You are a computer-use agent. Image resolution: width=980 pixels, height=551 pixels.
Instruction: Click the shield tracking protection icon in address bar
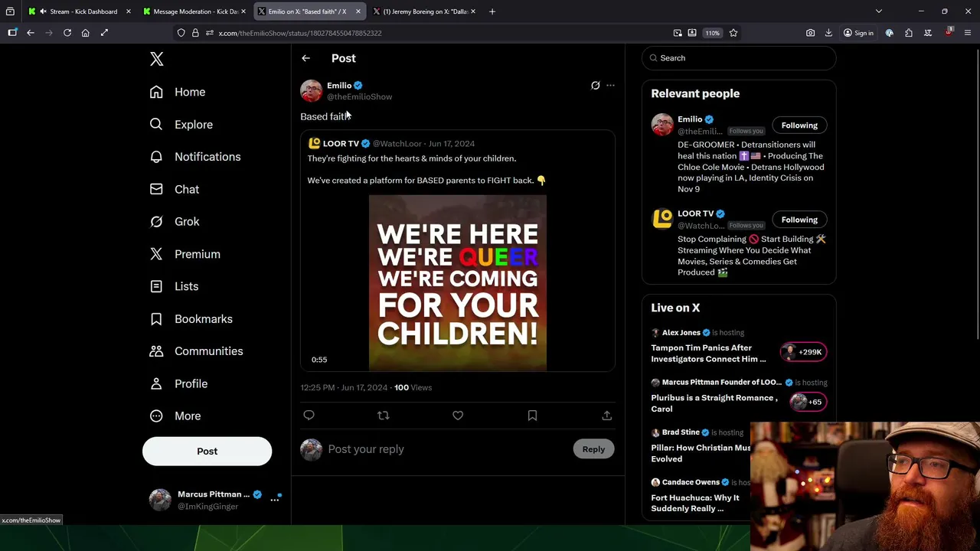pyautogui.click(x=181, y=33)
